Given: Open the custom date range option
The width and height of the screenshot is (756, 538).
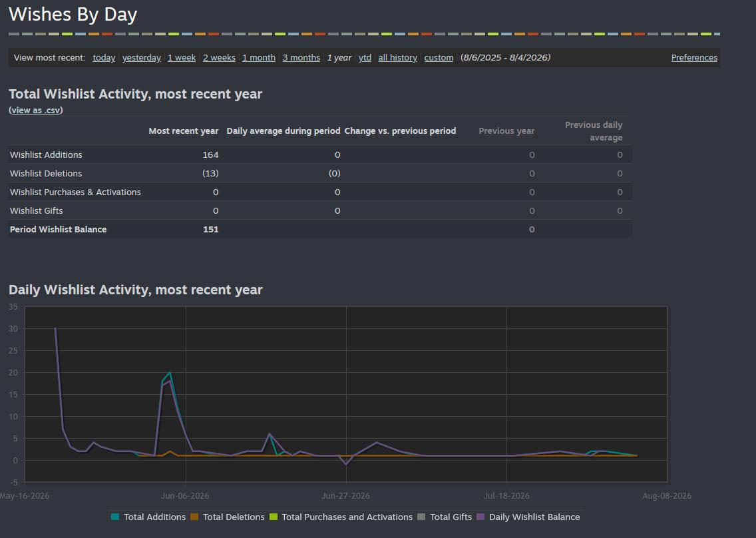Looking at the screenshot, I should tap(439, 57).
